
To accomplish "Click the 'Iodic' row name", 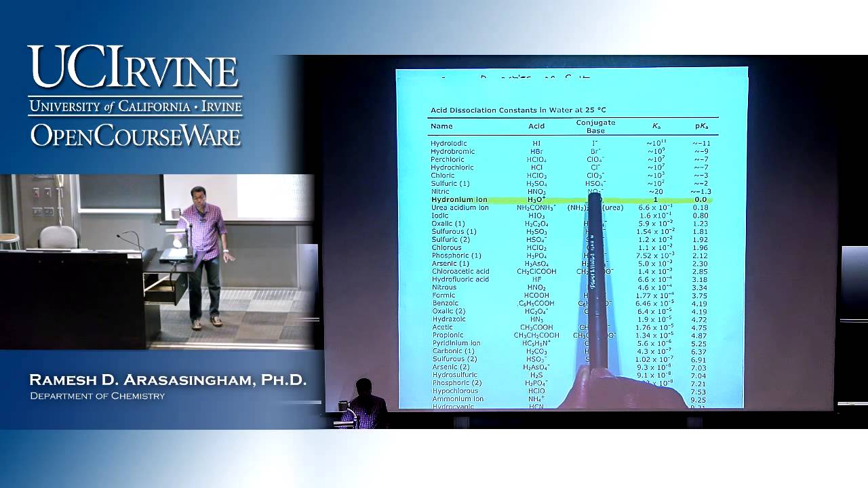I will pos(440,216).
